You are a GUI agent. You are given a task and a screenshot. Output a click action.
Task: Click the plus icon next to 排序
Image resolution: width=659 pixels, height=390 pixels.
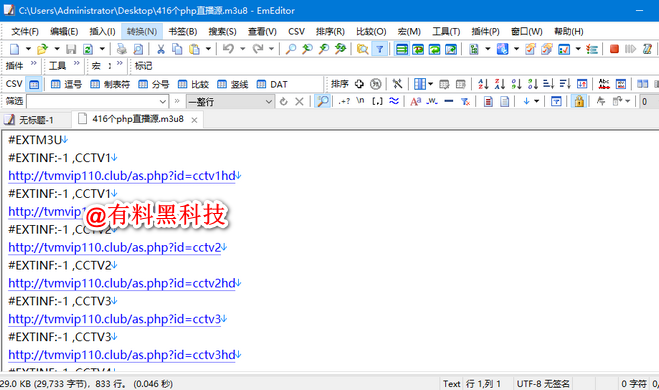(359, 84)
